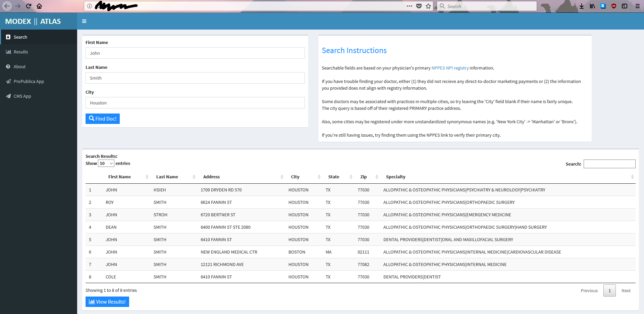The width and height of the screenshot is (644, 314).
Task: Select the John Smith Richmond Ave row
Action: 222,265
